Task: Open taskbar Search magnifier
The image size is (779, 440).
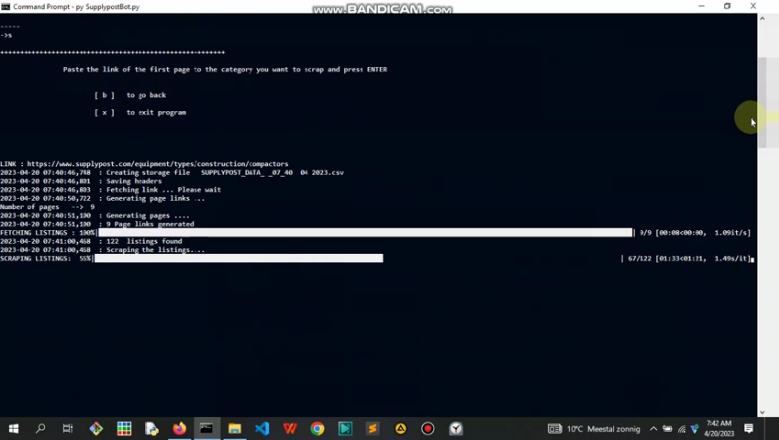Action: point(41,428)
